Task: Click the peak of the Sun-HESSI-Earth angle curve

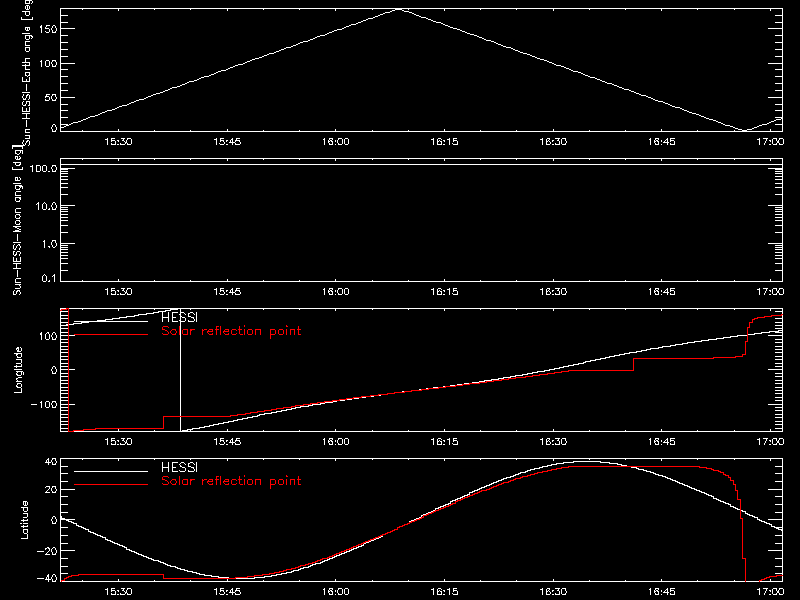Action: pos(399,9)
